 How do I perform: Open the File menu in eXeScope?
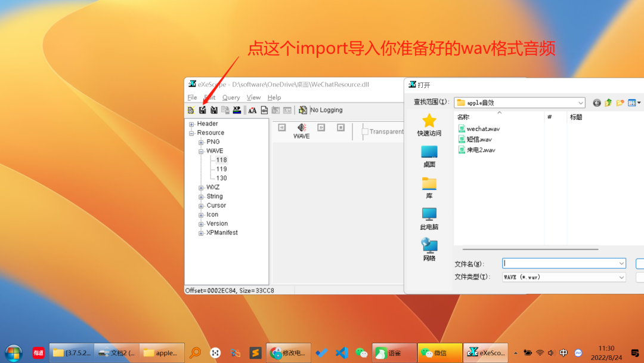pyautogui.click(x=192, y=97)
